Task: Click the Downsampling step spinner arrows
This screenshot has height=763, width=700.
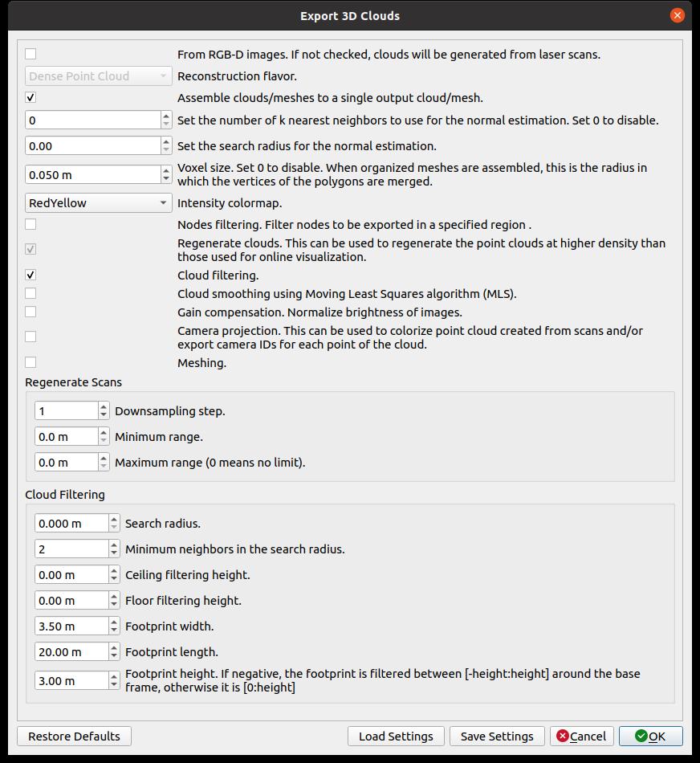Action: tap(104, 411)
